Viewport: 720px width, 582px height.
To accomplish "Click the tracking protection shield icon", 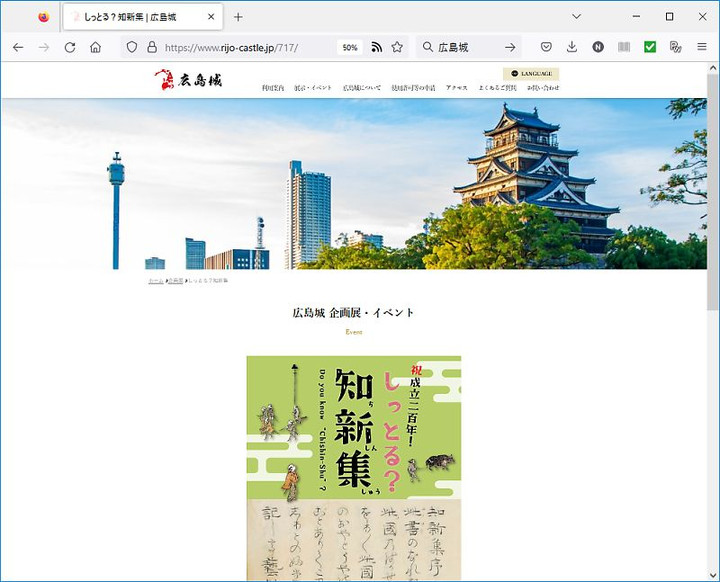I will pos(130,47).
